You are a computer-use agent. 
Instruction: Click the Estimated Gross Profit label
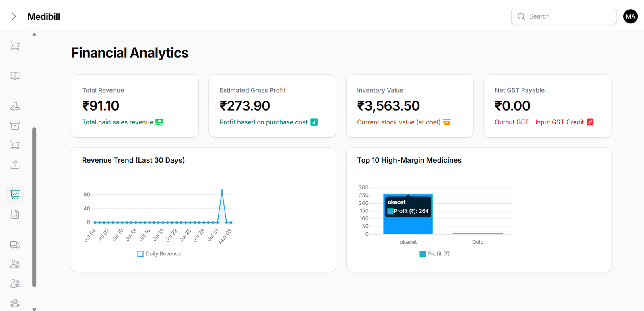[253, 90]
